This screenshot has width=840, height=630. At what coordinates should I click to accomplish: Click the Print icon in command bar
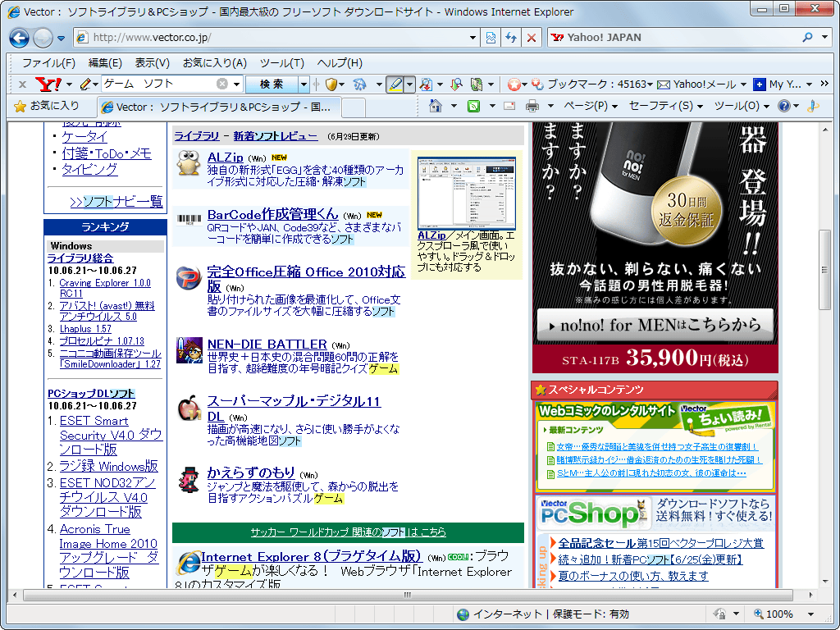[x=532, y=106]
